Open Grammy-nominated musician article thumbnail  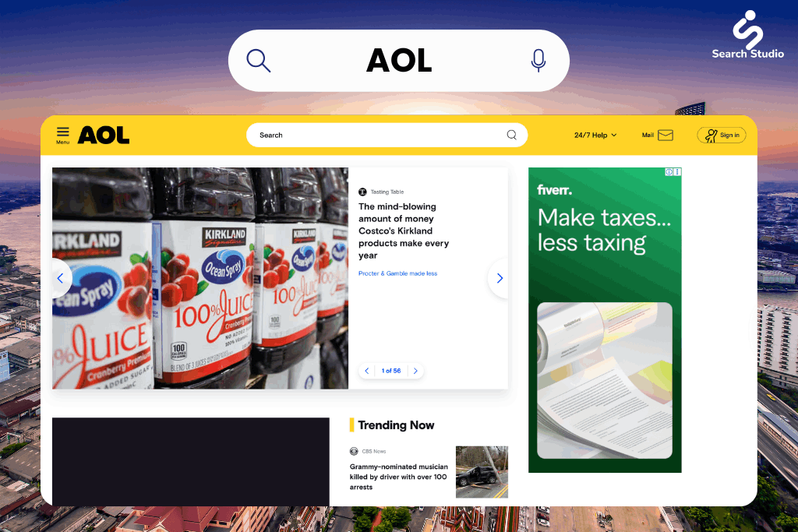coord(482,472)
